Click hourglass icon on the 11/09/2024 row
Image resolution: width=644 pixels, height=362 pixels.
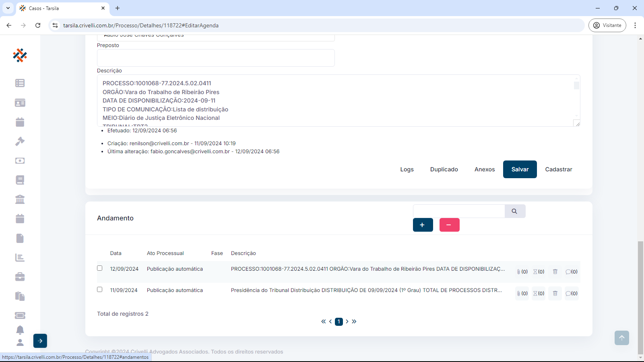pos(539,293)
